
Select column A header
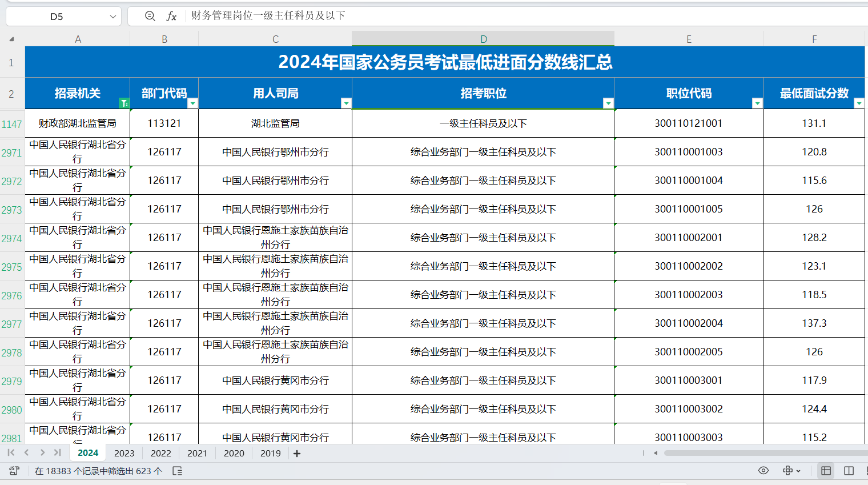click(x=78, y=39)
